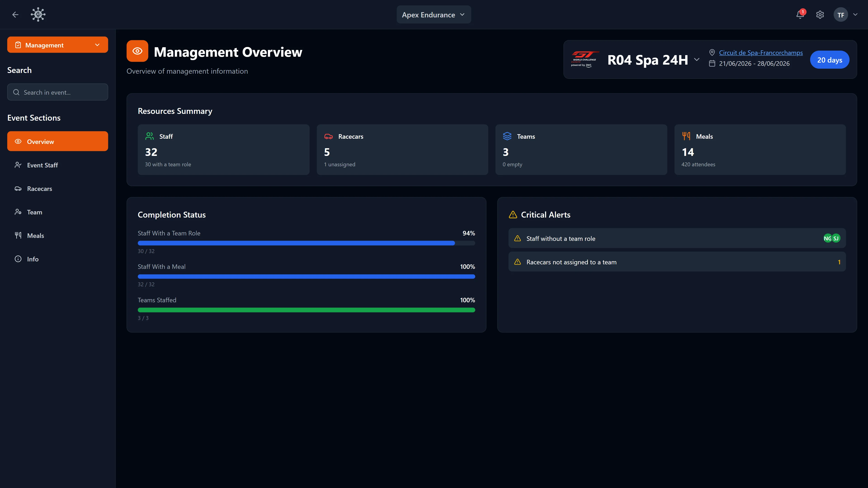Open the Racecars section
This screenshot has width=868, height=488.
tap(58, 188)
